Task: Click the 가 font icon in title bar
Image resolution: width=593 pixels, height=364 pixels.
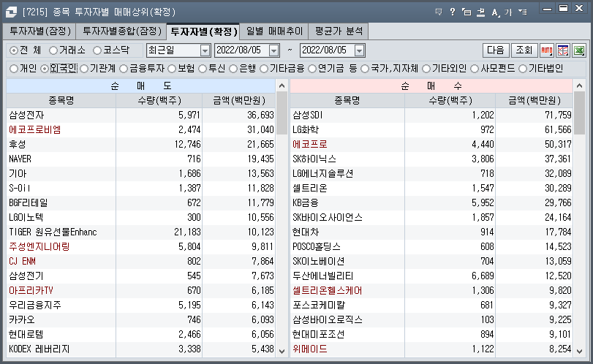Action: pos(508,12)
